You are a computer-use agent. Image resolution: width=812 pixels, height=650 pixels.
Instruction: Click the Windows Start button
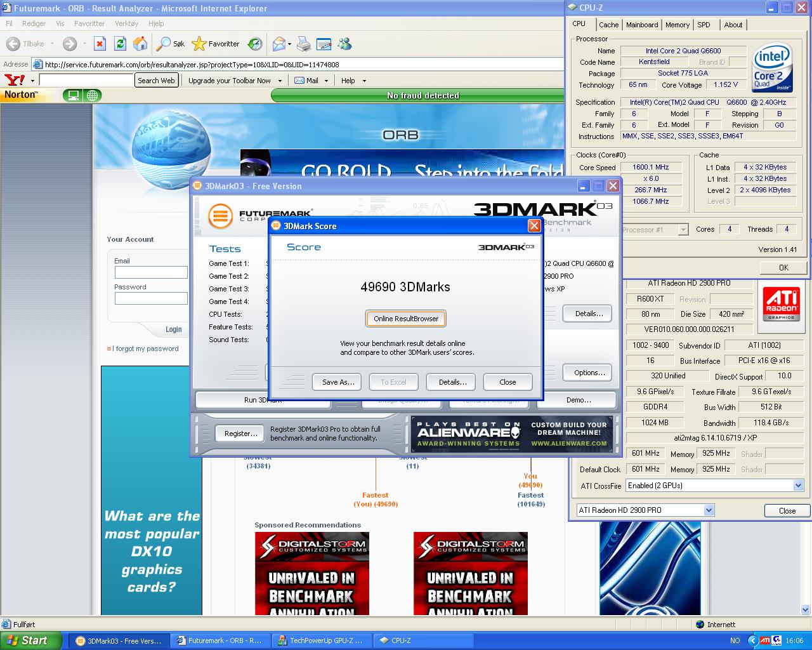(31, 640)
